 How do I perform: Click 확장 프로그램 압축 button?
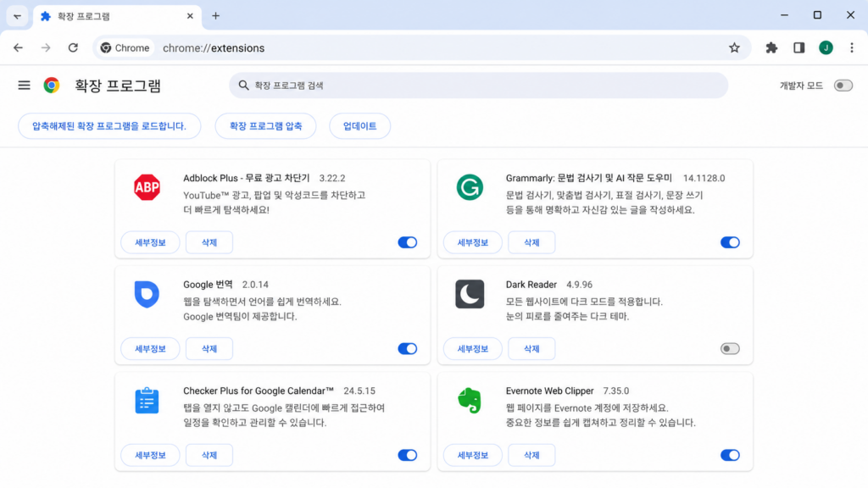(265, 126)
